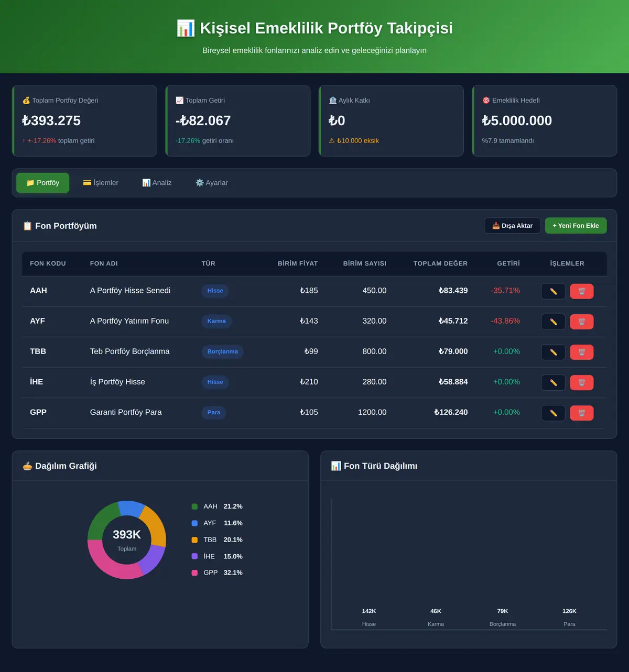The width and height of the screenshot is (629, 672).
Task: Click the %7.9 tamamlandı text
Action: click(508, 141)
